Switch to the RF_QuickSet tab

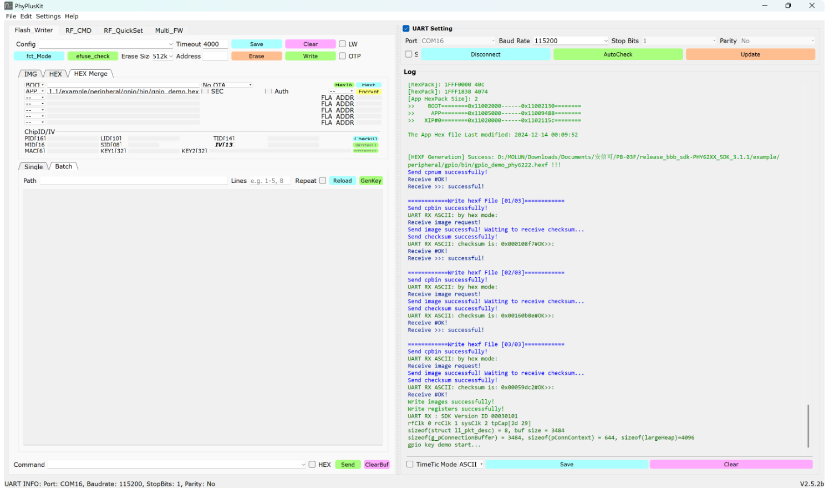(x=123, y=30)
